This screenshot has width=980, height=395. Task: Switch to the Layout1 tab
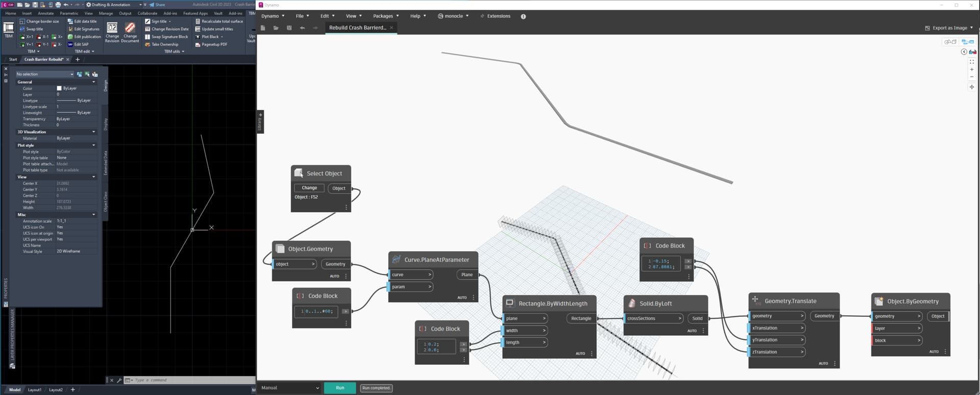tap(35, 390)
